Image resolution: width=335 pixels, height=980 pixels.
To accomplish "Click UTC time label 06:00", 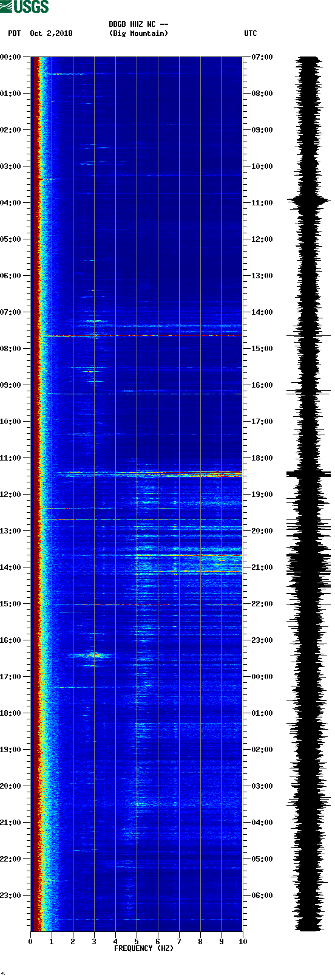I will [x=262, y=896].
